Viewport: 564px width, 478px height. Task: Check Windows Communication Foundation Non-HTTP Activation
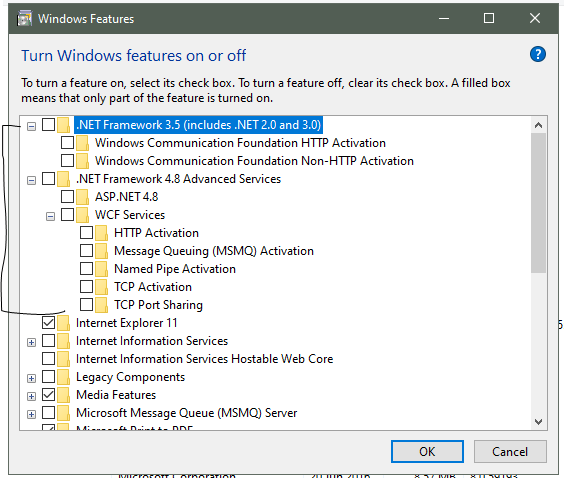point(68,160)
